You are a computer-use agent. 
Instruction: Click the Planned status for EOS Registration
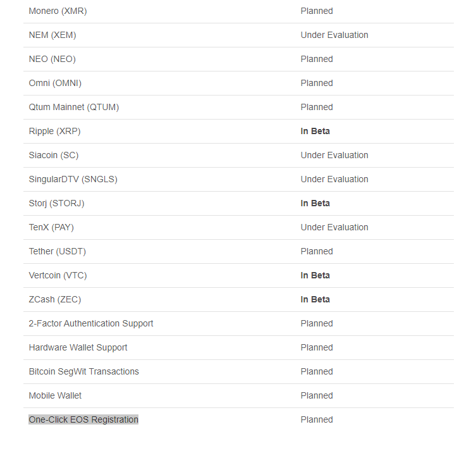click(317, 419)
